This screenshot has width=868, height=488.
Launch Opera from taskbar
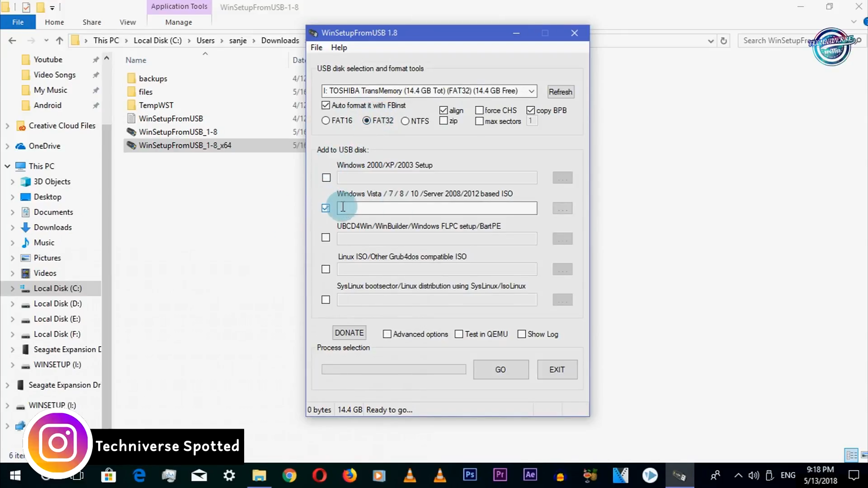[x=319, y=475]
